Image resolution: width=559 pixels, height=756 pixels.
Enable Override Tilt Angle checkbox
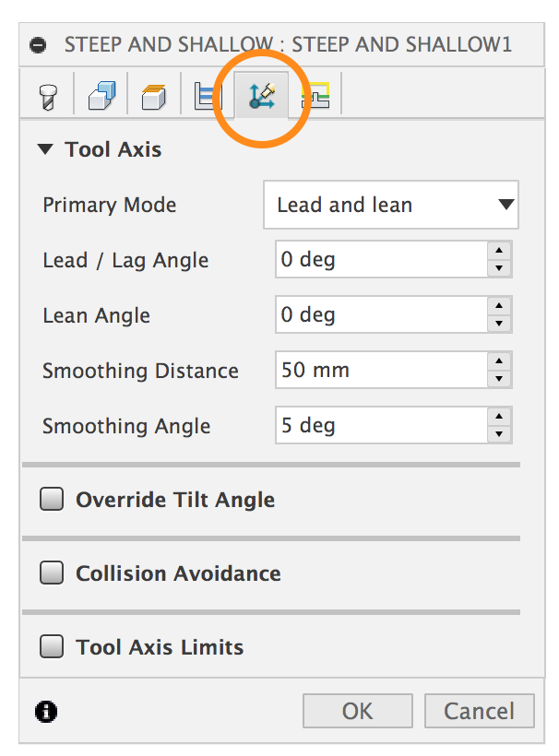(52, 500)
